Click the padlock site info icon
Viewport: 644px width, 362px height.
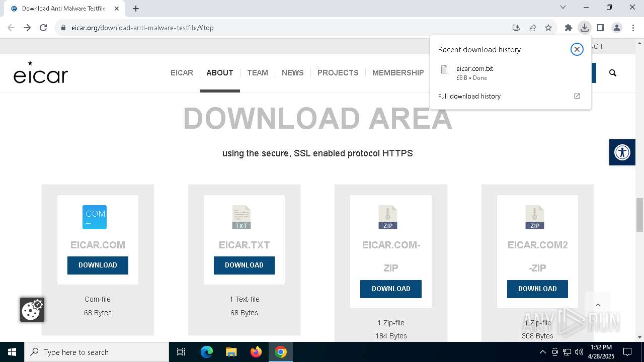63,28
